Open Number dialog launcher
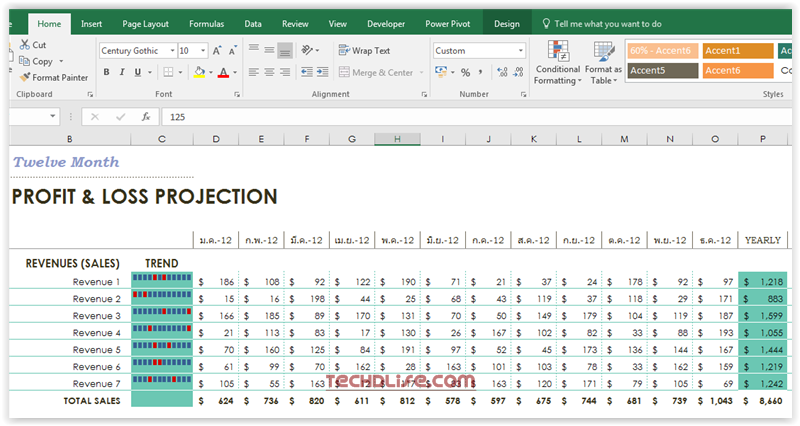800x426 pixels. (523, 94)
